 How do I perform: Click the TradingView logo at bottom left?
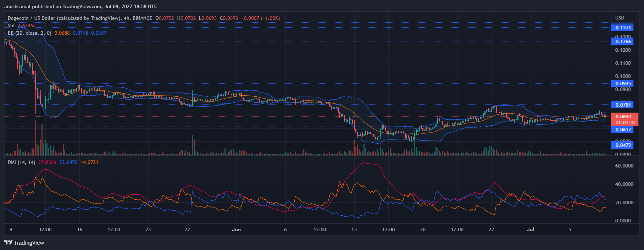click(24, 243)
